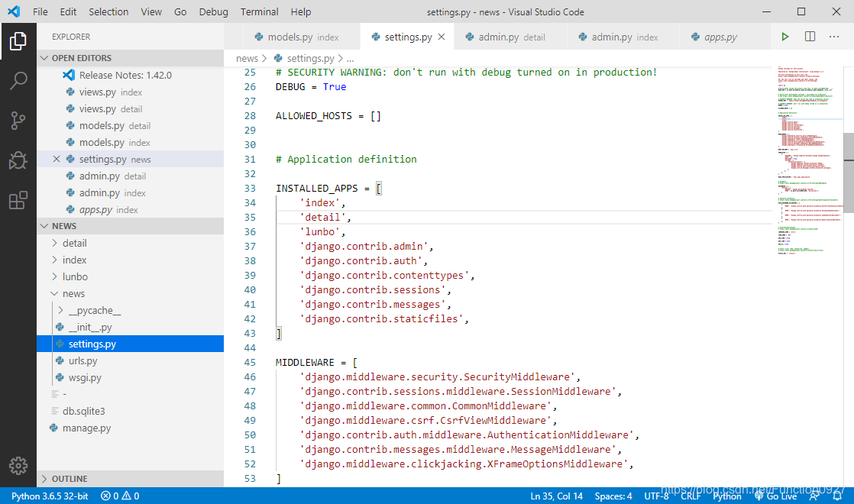Image resolution: width=854 pixels, height=504 pixels.
Task: Change Python language mode in status bar
Action: [x=727, y=496]
